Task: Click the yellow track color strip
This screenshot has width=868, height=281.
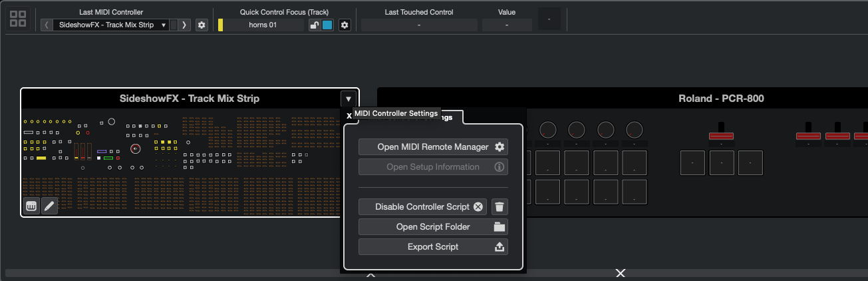Action: click(221, 25)
